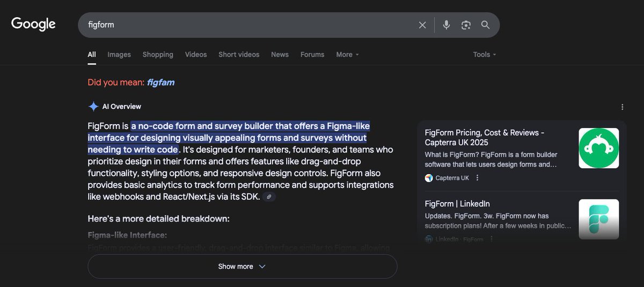
Task: Click the AI Overview sparkle icon
Action: 93,106
